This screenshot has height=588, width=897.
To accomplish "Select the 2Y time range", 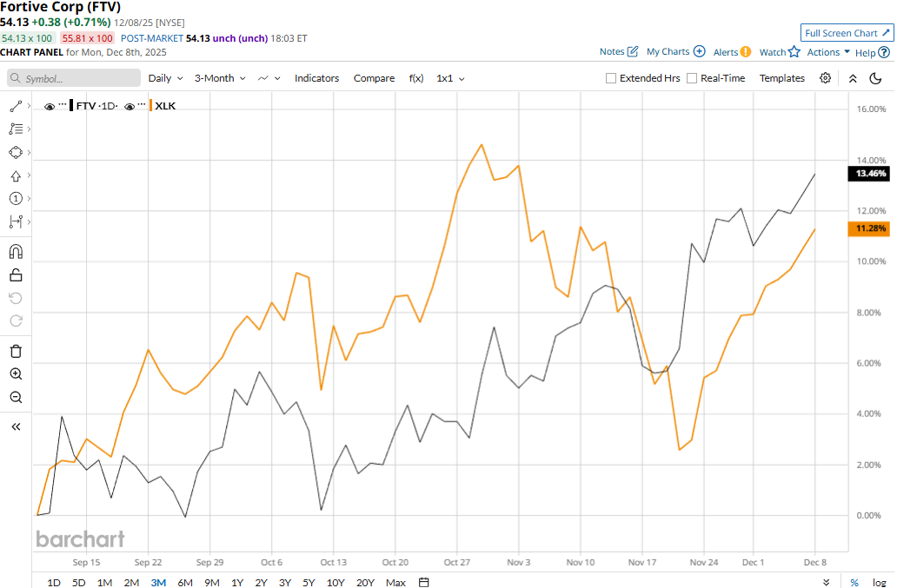I will (261, 582).
